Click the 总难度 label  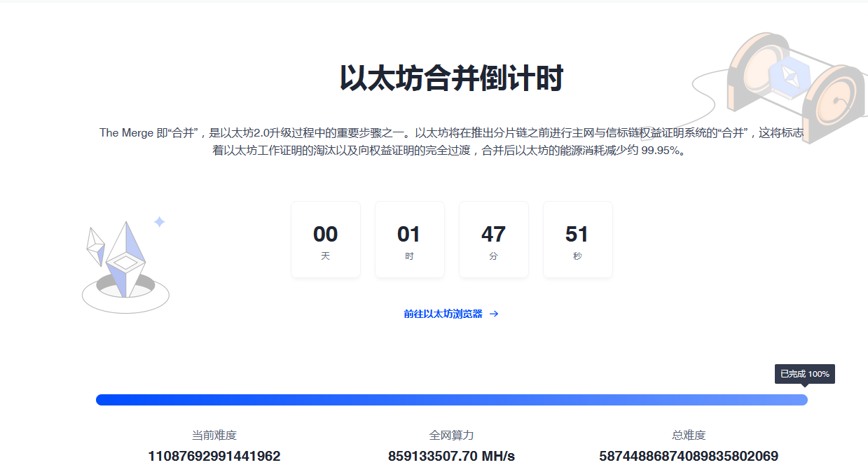click(x=689, y=435)
